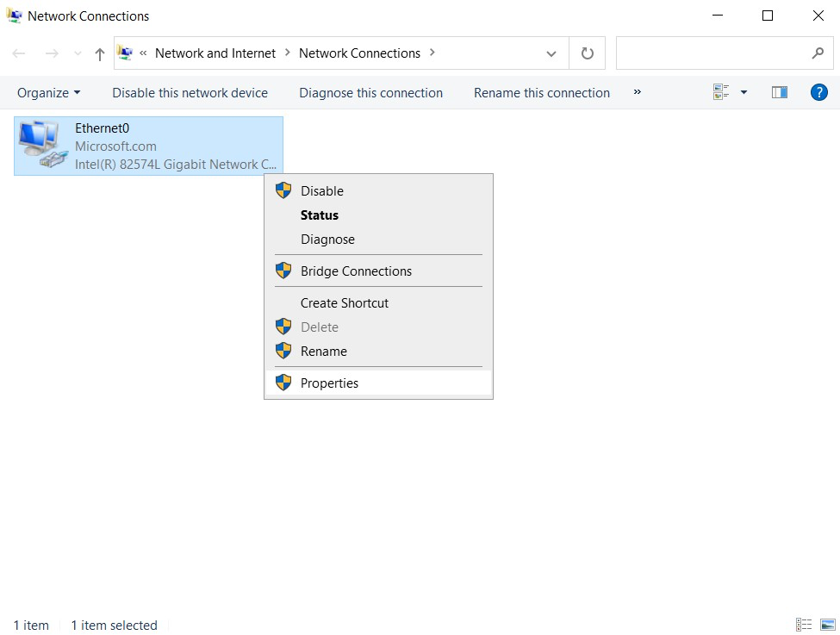Viewport: 840px width, 635px height.
Task: Click the grayed-out Delete menu entry
Action: click(x=378, y=327)
